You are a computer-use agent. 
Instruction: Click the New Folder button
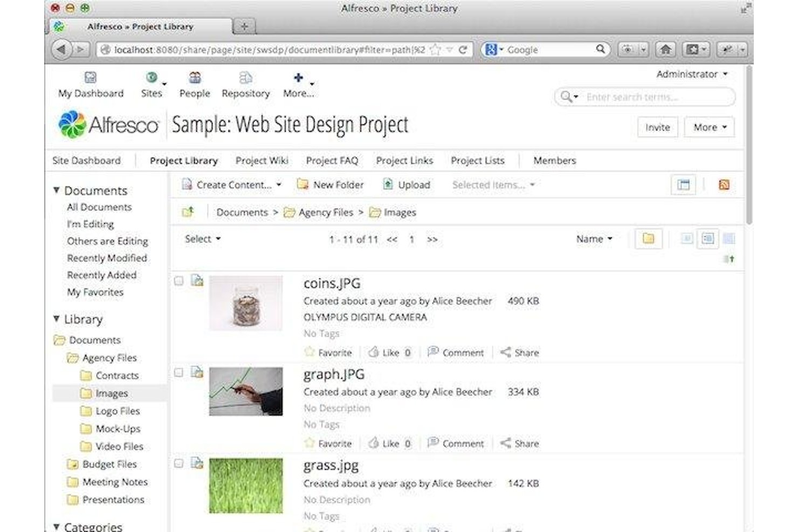pyautogui.click(x=331, y=185)
